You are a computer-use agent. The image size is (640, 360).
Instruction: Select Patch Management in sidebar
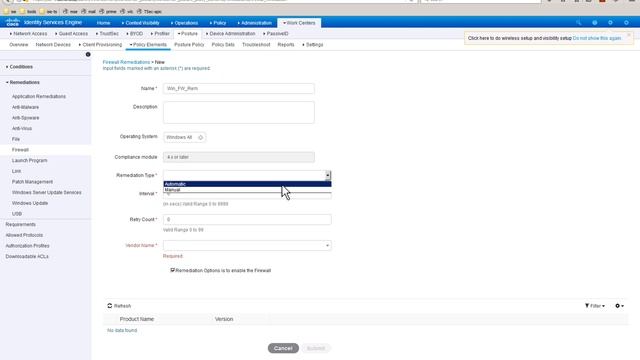(32, 182)
